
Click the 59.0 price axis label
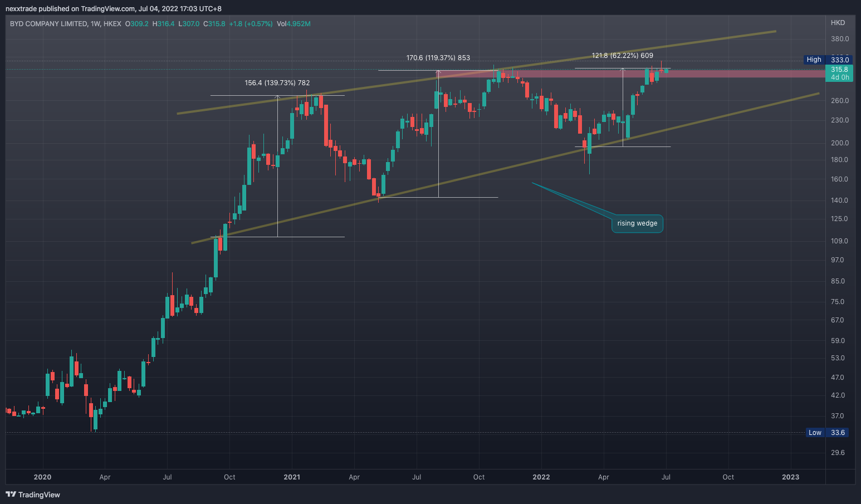tap(838, 341)
